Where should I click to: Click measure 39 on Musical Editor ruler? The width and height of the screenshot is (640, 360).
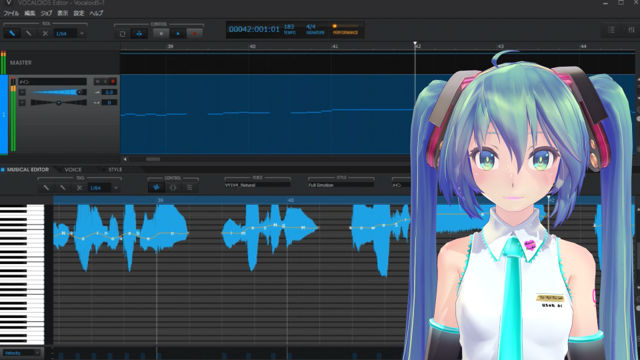[160, 200]
